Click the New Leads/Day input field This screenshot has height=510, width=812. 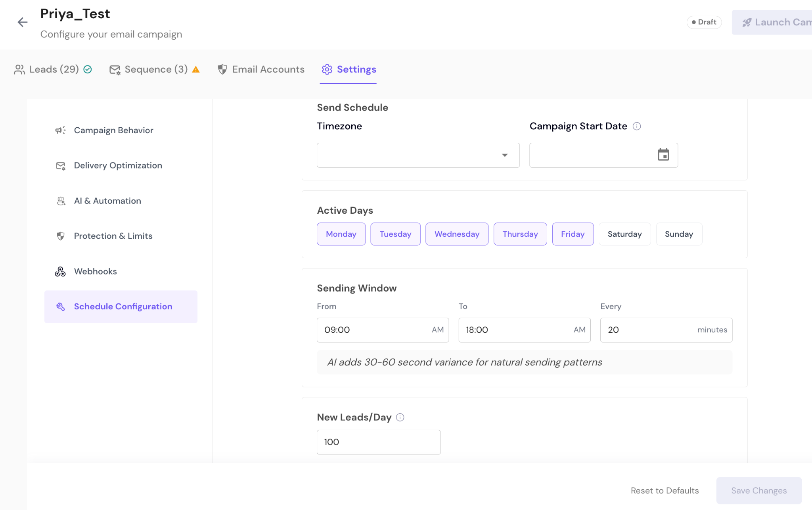378,442
